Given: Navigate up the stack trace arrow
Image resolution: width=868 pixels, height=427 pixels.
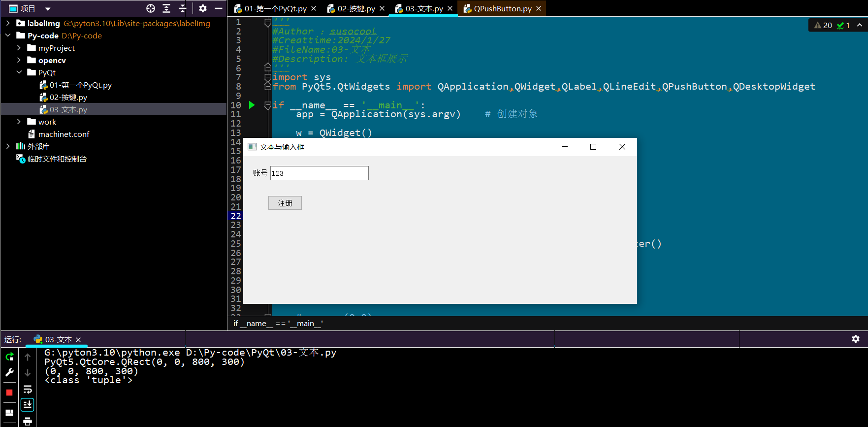Looking at the screenshot, I should pos(28,357).
